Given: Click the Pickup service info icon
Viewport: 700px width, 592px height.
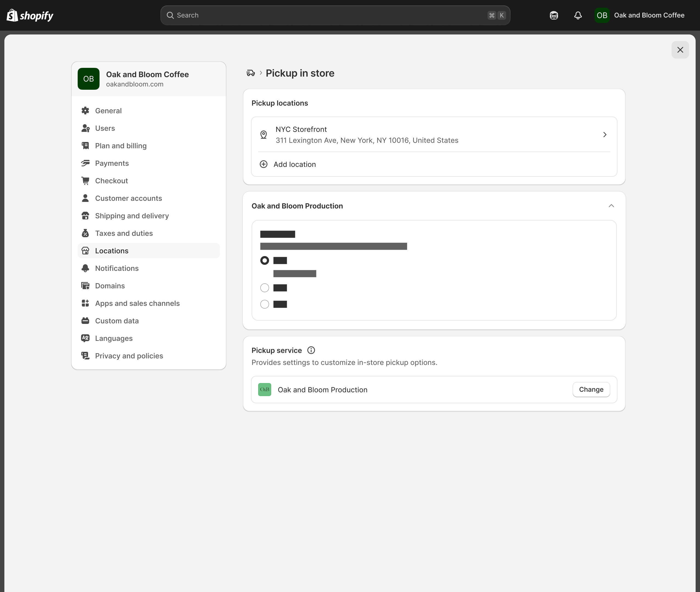Looking at the screenshot, I should pos(311,350).
